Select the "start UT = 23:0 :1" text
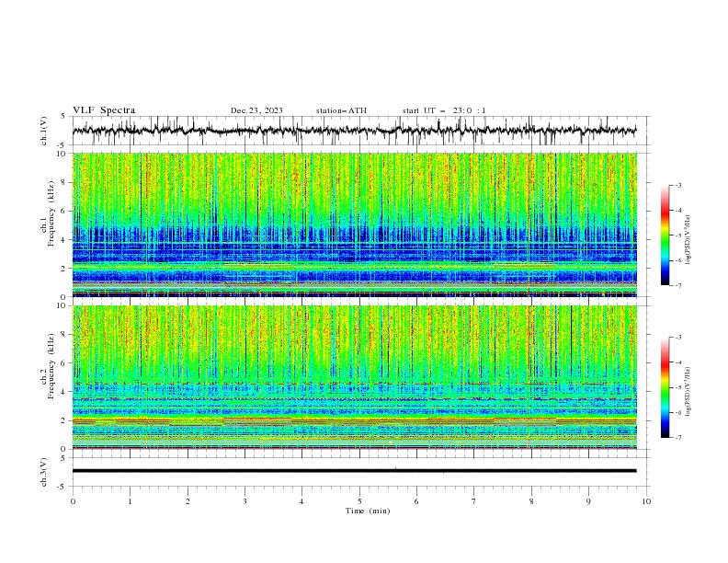This screenshot has width=728, height=563. coord(444,110)
